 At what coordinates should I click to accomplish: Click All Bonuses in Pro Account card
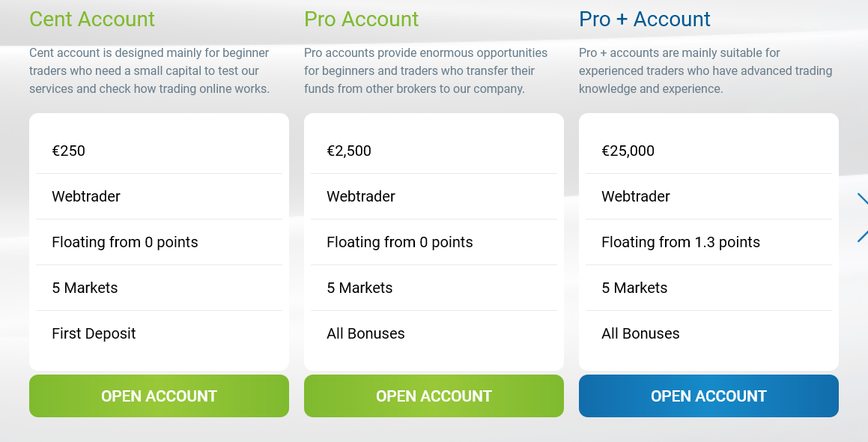pyautogui.click(x=434, y=333)
